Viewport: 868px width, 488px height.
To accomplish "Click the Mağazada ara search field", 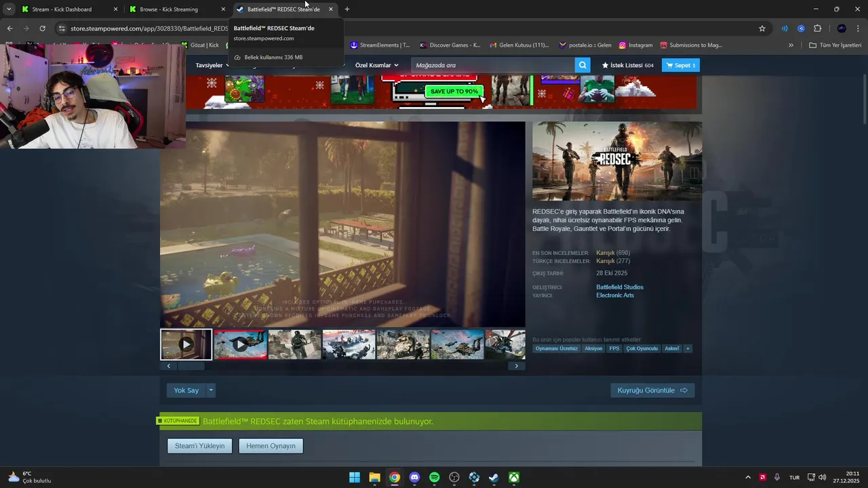I will coord(493,65).
